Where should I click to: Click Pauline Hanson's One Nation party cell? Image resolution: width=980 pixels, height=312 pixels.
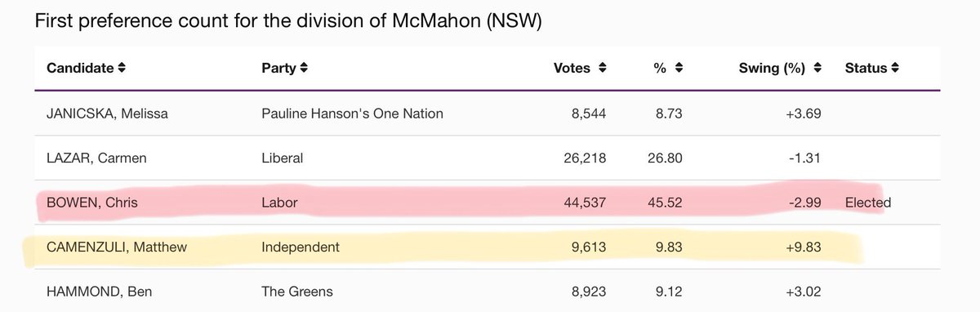coord(352,114)
